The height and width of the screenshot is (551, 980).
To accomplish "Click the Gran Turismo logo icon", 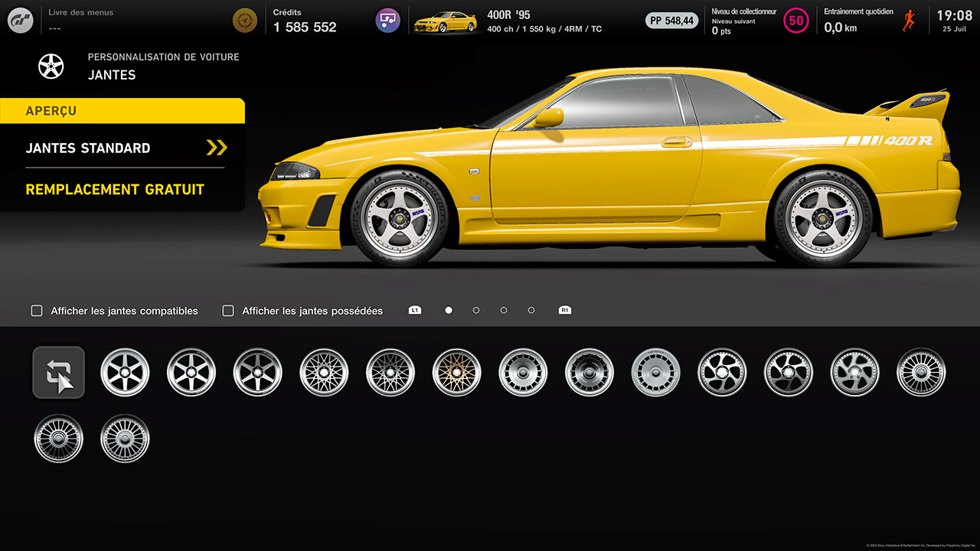I will pos(21,21).
